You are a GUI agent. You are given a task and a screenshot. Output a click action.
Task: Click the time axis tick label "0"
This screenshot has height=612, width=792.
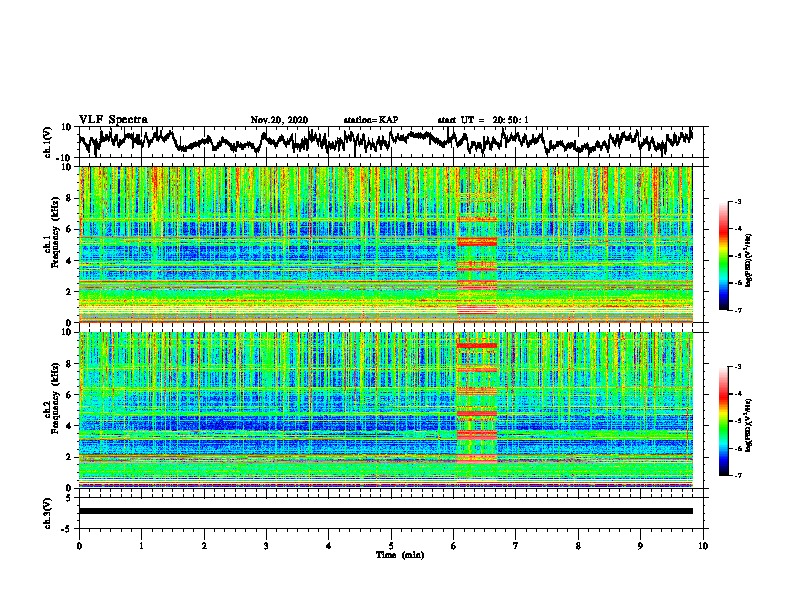[x=79, y=546]
